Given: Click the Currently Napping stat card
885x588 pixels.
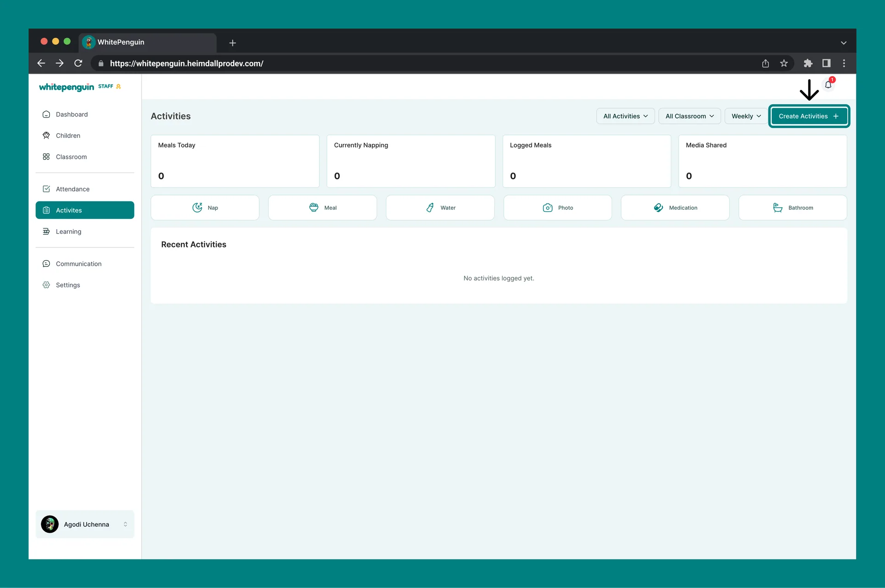Looking at the screenshot, I should [411, 161].
